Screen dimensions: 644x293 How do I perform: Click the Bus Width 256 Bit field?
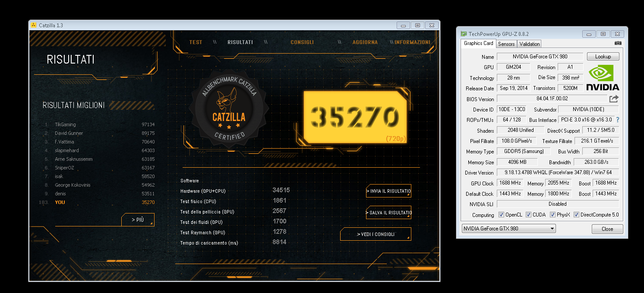point(600,151)
